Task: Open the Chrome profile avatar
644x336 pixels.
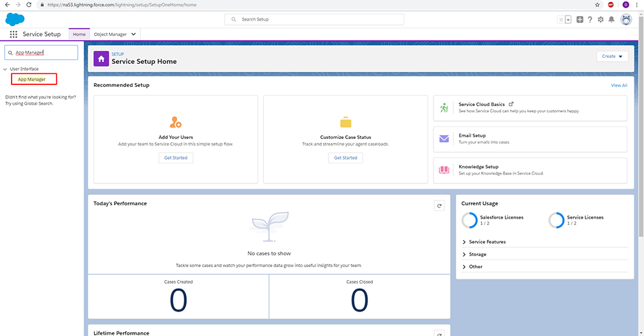Action: pos(625,5)
